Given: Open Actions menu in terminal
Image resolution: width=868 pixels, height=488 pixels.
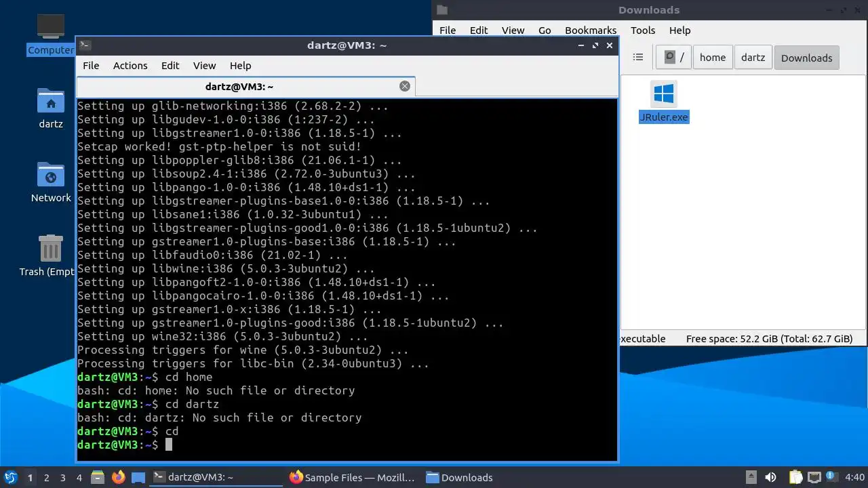Looking at the screenshot, I should (130, 66).
